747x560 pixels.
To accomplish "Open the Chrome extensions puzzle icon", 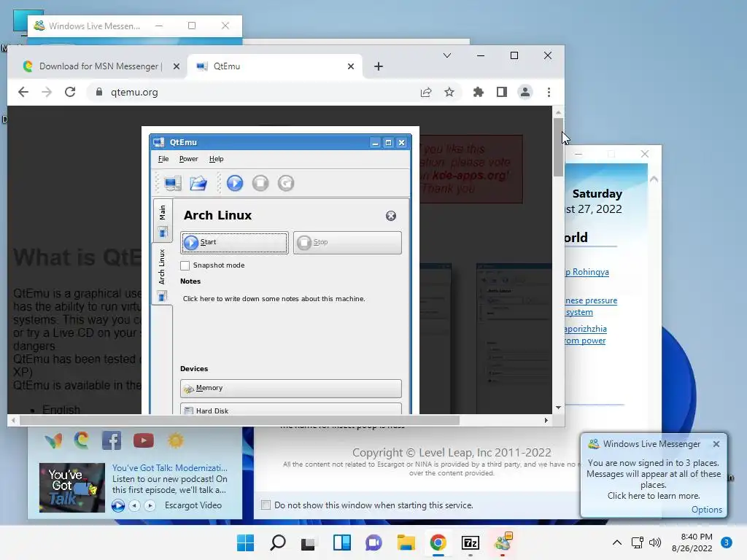I will point(479,93).
